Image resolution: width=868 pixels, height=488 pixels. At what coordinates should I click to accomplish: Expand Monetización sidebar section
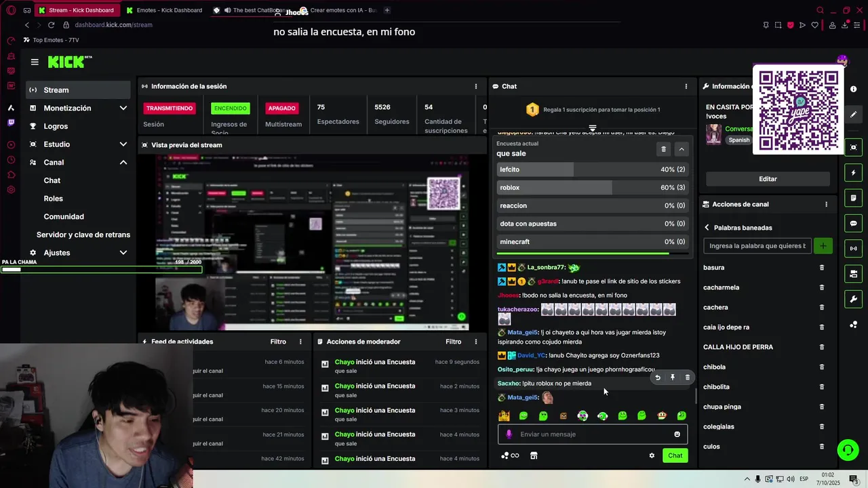pos(123,108)
